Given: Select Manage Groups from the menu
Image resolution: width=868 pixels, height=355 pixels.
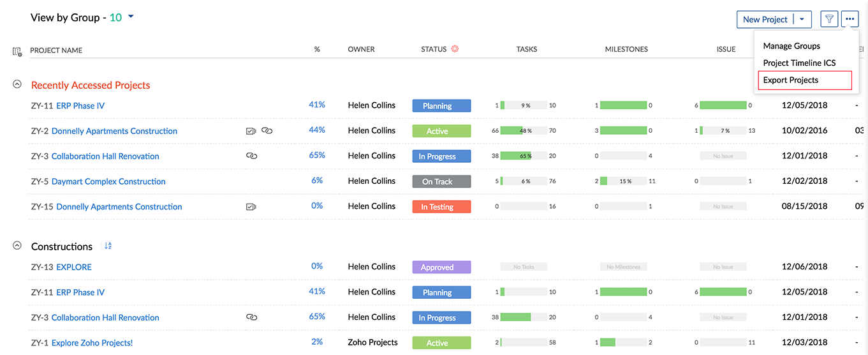Looking at the screenshot, I should 791,46.
